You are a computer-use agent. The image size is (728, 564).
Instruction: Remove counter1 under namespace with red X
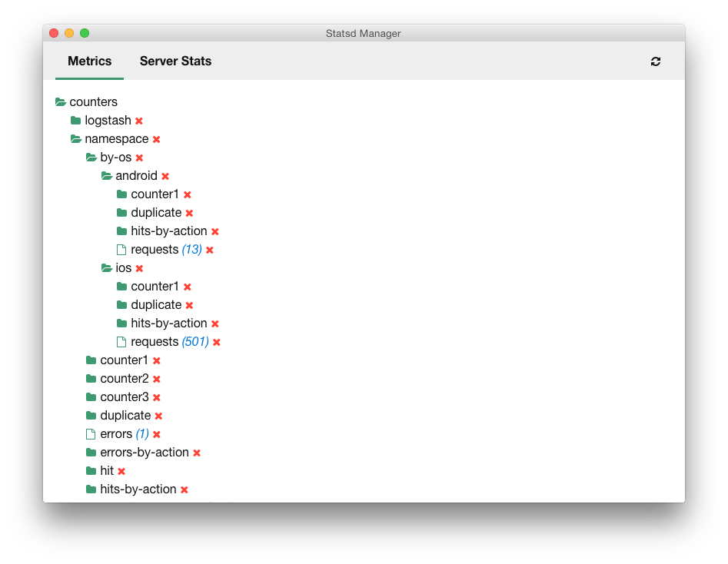pyautogui.click(x=157, y=360)
